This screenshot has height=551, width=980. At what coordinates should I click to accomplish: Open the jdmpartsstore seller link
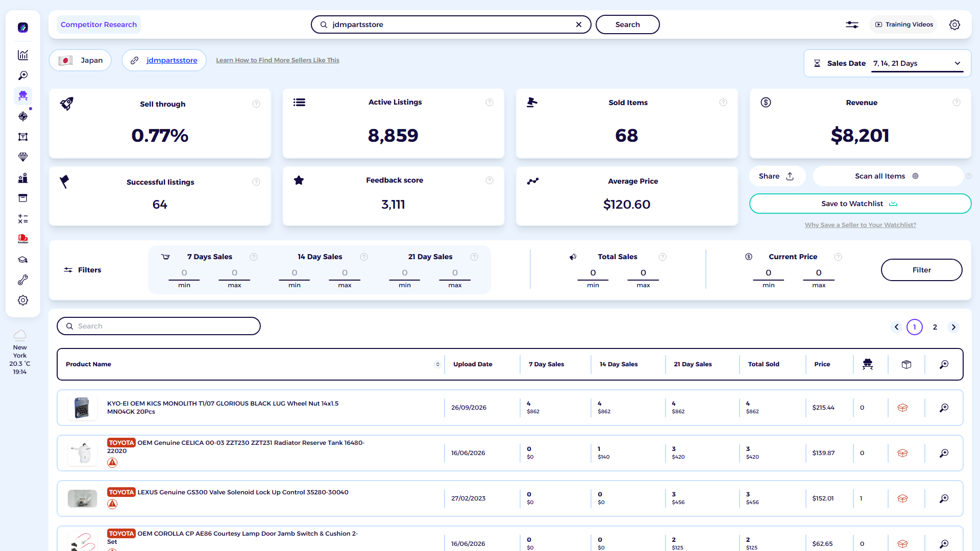171,60
